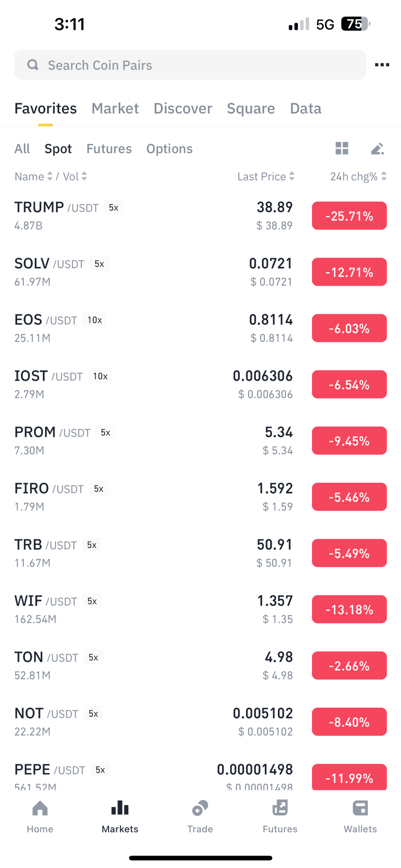This screenshot has height=868, width=401.
Task: Toggle WIF -13.18% change badge
Action: [x=349, y=609]
